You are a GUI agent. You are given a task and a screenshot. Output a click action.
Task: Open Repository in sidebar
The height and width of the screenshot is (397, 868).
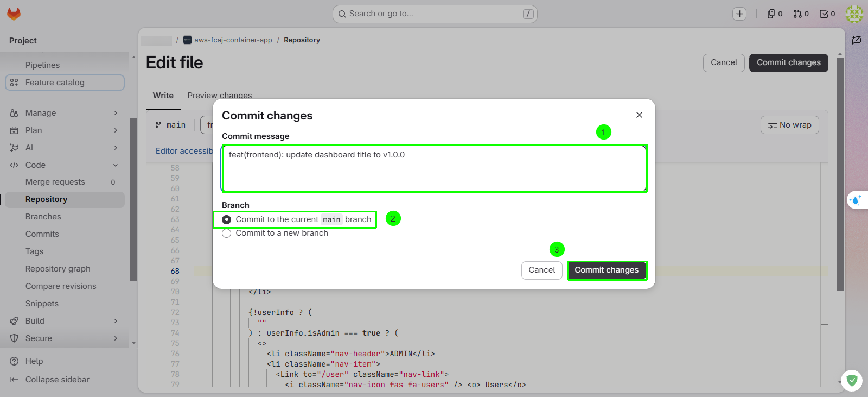(x=65, y=199)
